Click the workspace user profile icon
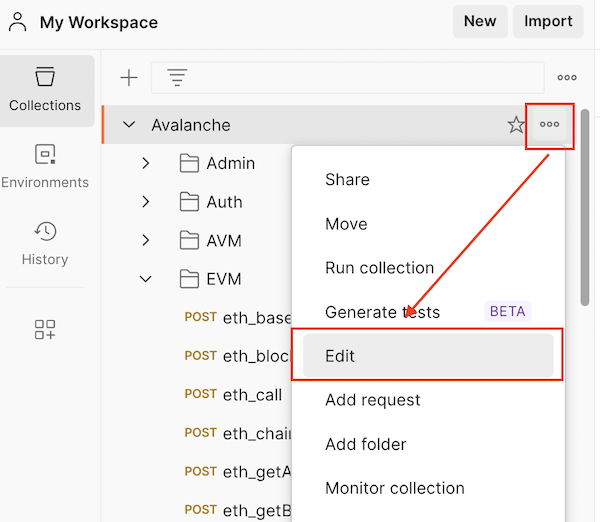 tap(18, 21)
